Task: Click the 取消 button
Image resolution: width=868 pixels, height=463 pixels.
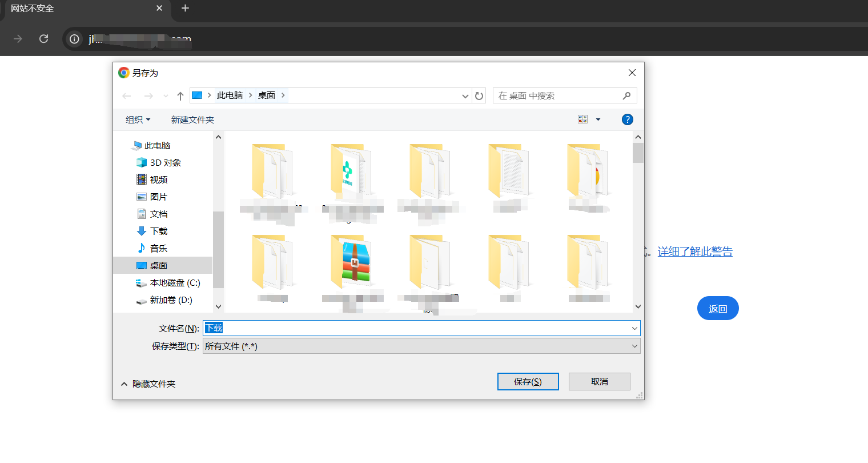Action: [600, 382]
